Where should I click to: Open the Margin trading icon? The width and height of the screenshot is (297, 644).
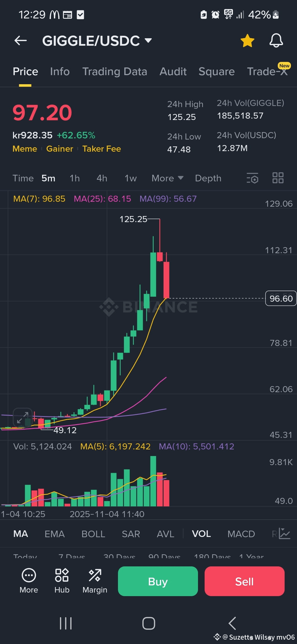coord(95,581)
